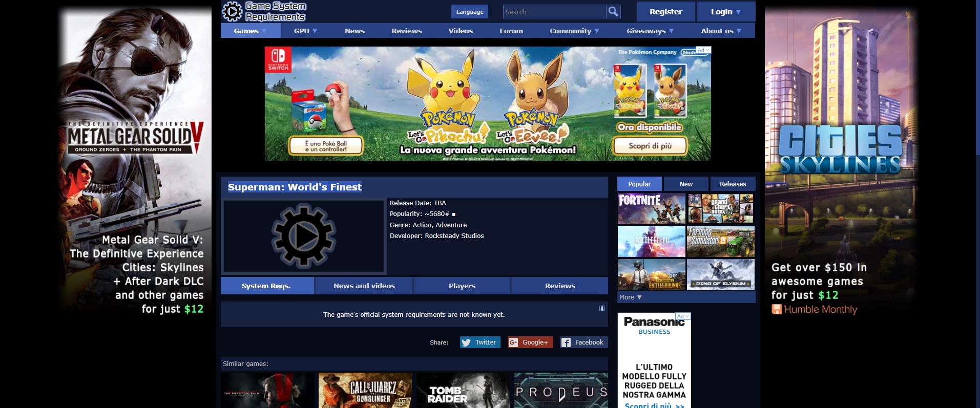Click the Humble Monthly logo icon
The width and height of the screenshot is (980, 408).
pyautogui.click(x=777, y=309)
